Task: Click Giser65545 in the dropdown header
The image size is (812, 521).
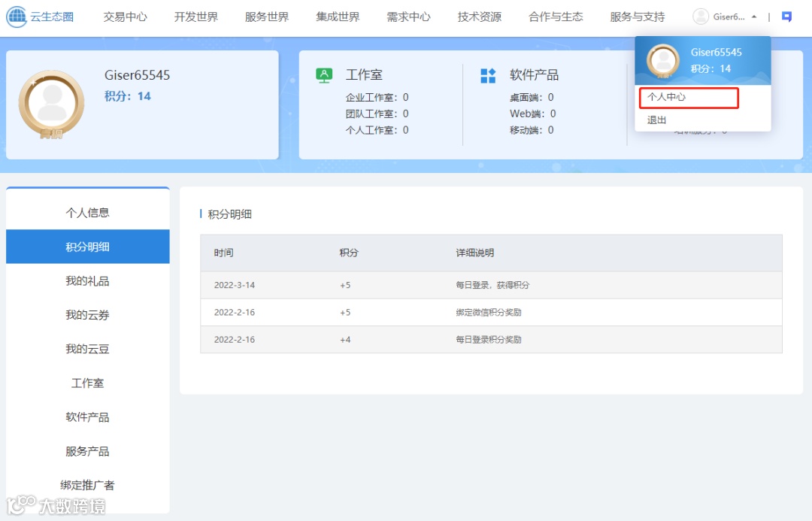Action: click(717, 53)
